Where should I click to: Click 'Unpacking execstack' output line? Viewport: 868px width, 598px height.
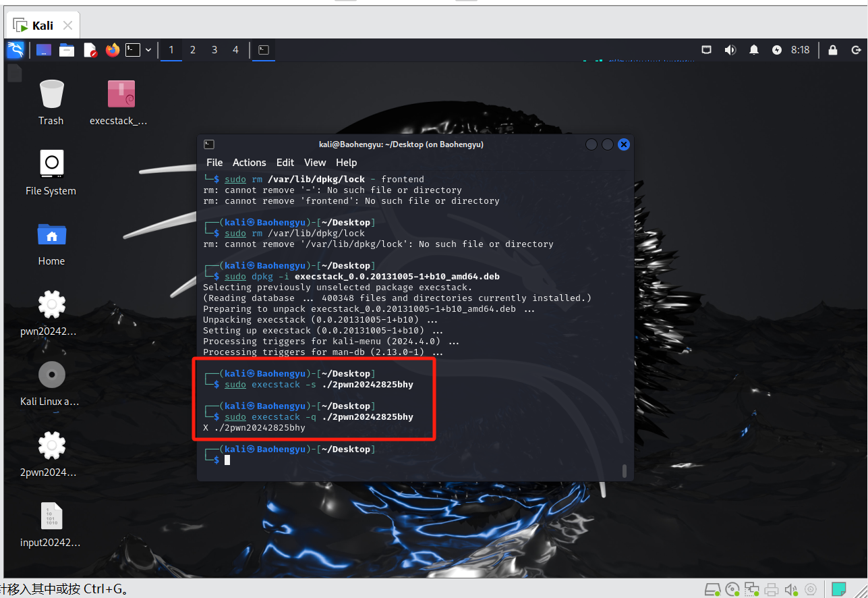320,320
